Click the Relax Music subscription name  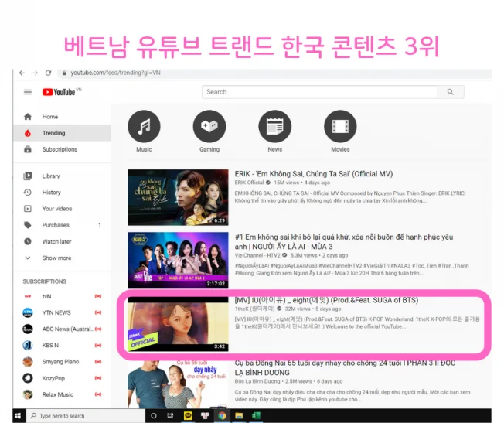click(58, 394)
